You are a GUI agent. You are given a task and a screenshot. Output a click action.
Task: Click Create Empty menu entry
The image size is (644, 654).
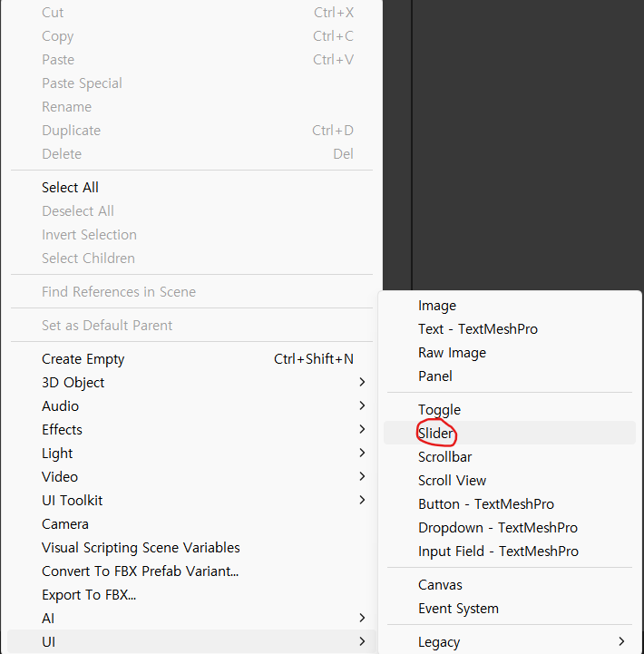(191, 359)
